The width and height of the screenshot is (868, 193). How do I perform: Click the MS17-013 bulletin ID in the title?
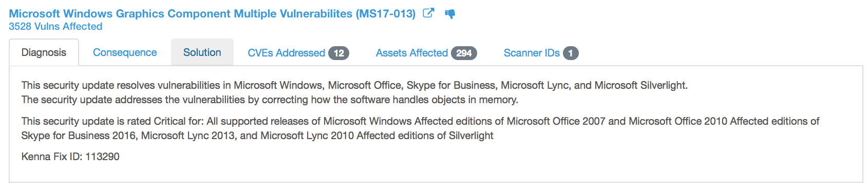386,14
